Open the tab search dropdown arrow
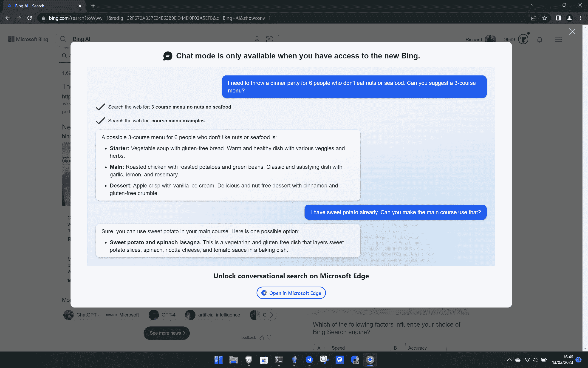Screen dimensions: 588x368 click(533, 5)
